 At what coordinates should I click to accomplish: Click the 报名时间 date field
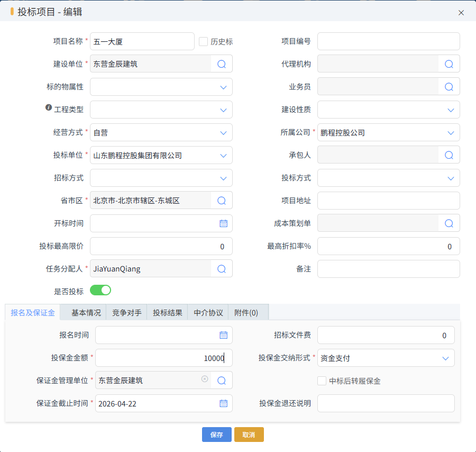[164, 335]
